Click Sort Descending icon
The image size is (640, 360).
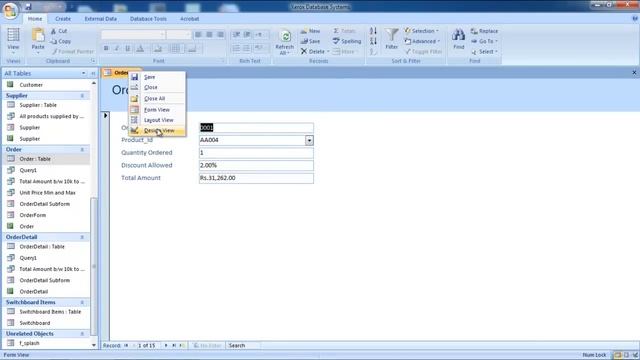[373, 41]
